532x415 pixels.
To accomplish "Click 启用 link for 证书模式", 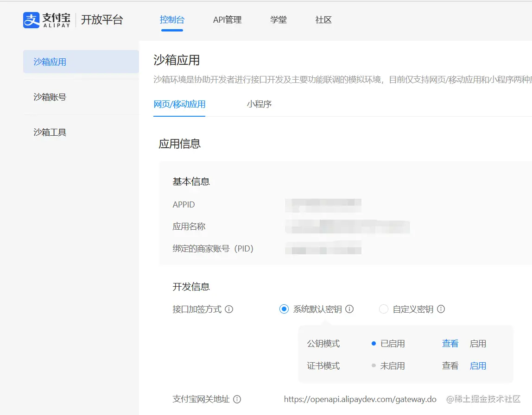I will 478,366.
